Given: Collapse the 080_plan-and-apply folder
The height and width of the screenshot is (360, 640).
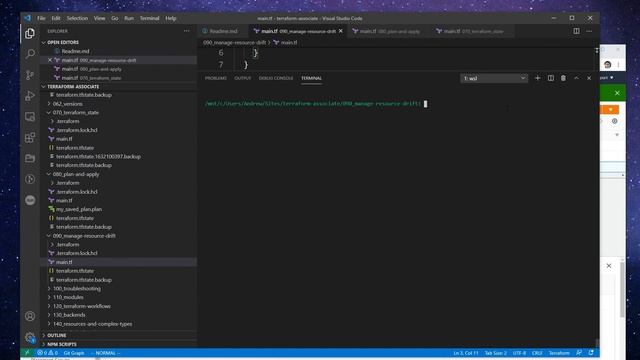Looking at the screenshot, I should (x=76, y=174).
